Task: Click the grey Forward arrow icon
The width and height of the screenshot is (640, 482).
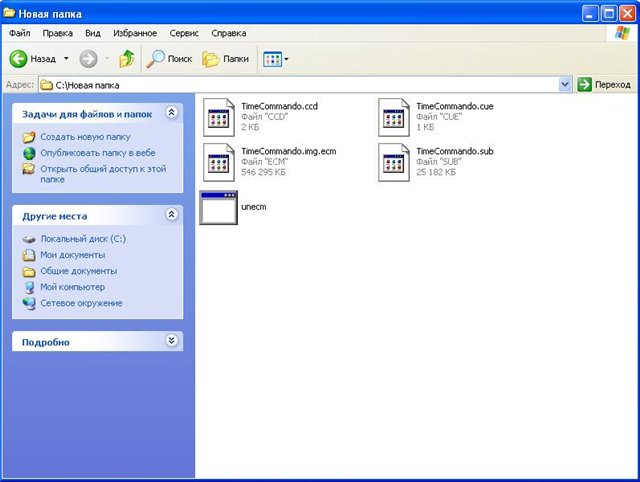Action: [x=88, y=59]
